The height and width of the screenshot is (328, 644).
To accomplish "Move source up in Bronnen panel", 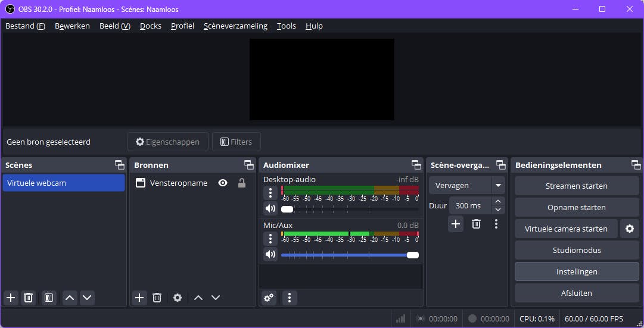I will tap(198, 298).
